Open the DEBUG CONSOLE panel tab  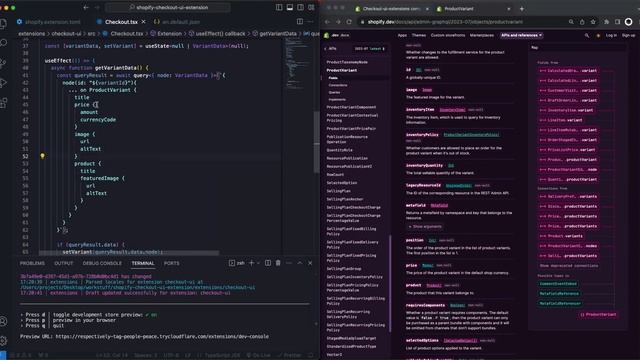pos(102,263)
